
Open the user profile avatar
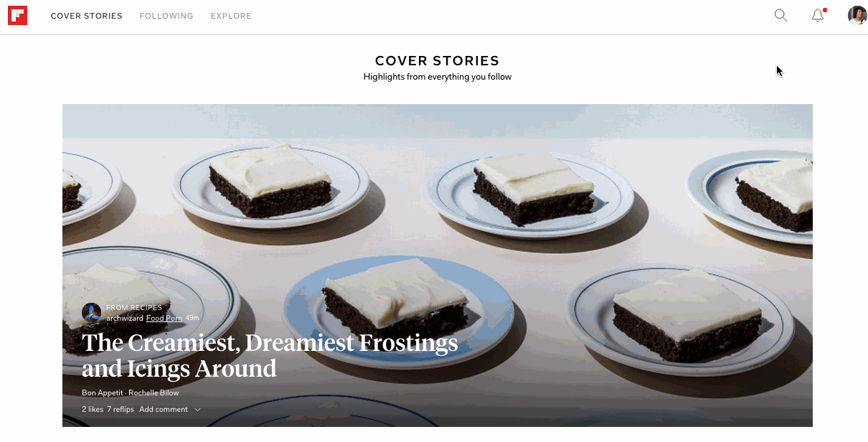pos(857,15)
